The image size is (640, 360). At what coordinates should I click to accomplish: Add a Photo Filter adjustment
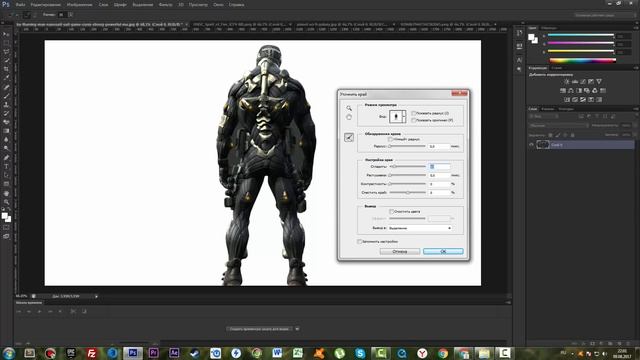[587, 91]
